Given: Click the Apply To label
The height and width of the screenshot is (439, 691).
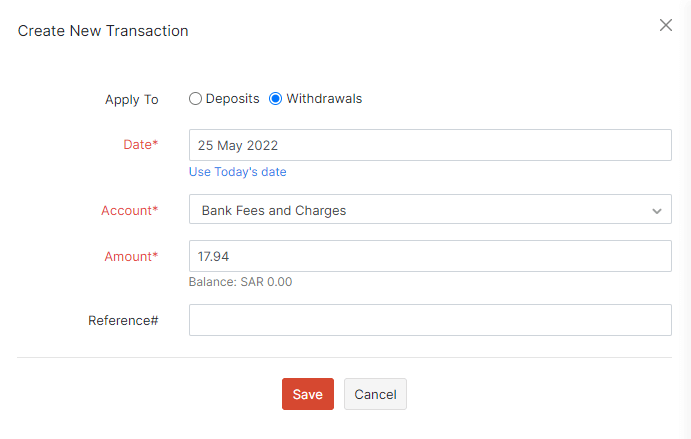Looking at the screenshot, I should (131, 100).
